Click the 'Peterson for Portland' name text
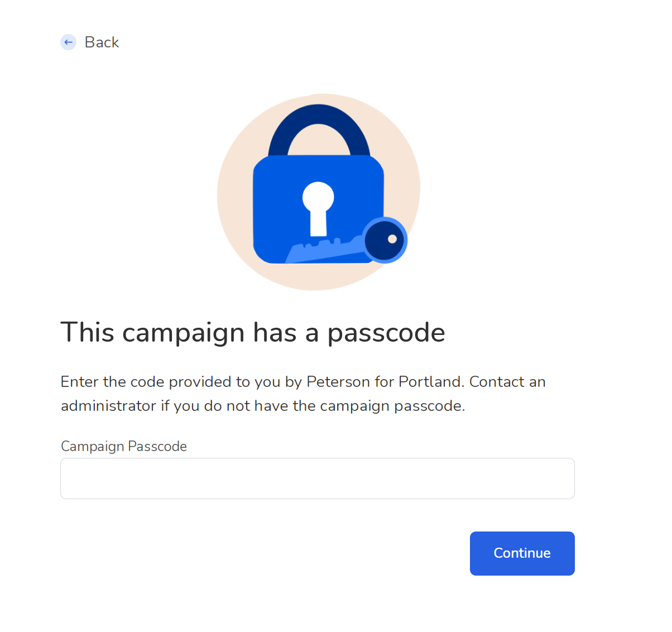 point(385,382)
